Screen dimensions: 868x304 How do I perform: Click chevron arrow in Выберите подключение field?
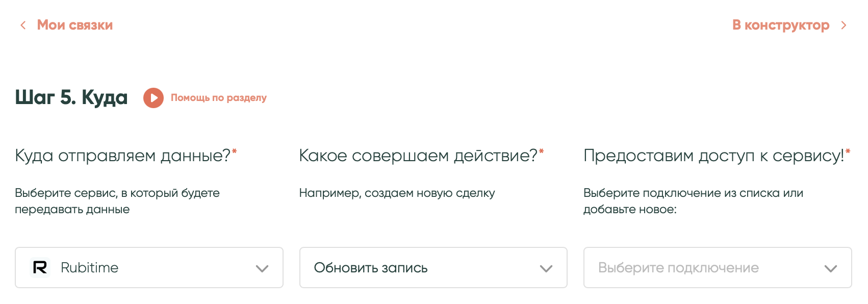(x=831, y=268)
